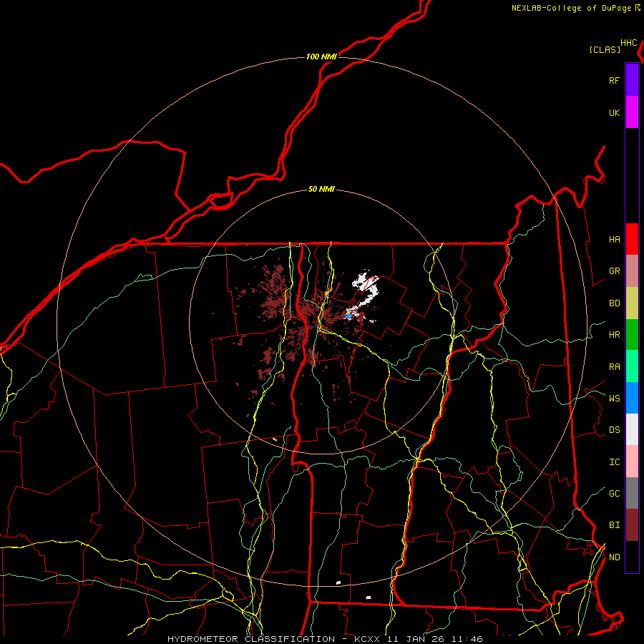This screenshot has width=644, height=644.
Task: Click the HA red legend swatch
Action: pos(632,239)
